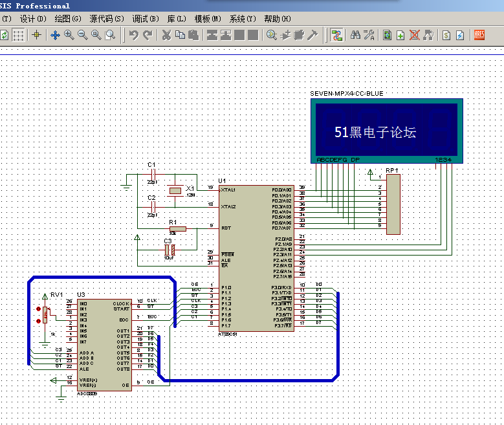Click the Cut scissors icon
Viewport: 504px width, 425px height.
[166, 35]
